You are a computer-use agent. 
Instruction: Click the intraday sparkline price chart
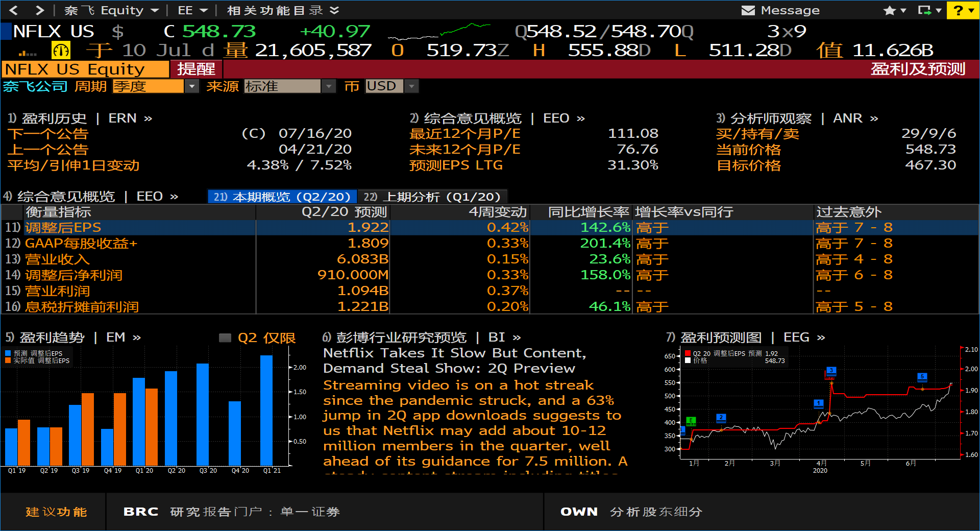coord(439,31)
